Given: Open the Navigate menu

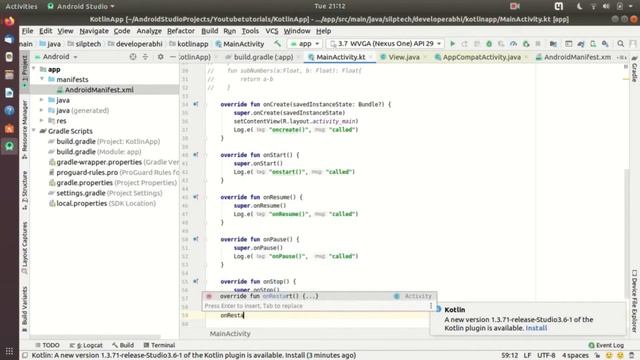Looking at the screenshot, I should pos(94,31).
